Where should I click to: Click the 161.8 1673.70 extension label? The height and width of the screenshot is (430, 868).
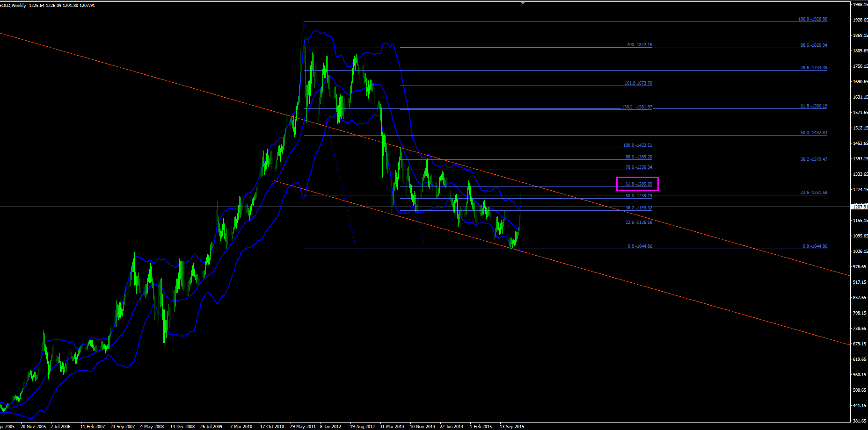click(638, 83)
